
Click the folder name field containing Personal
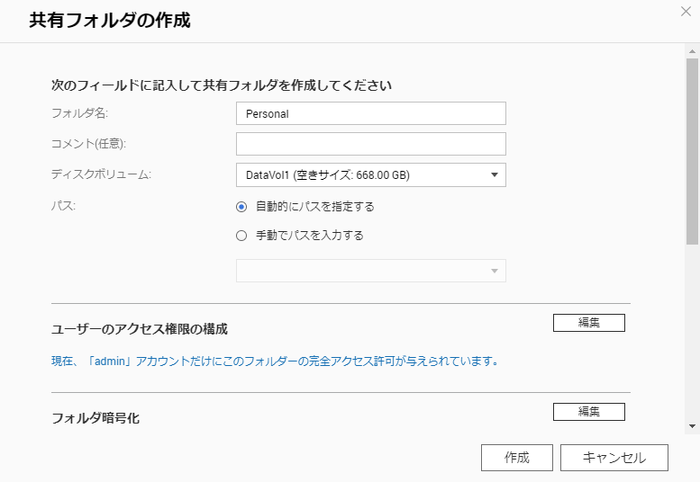pos(371,113)
